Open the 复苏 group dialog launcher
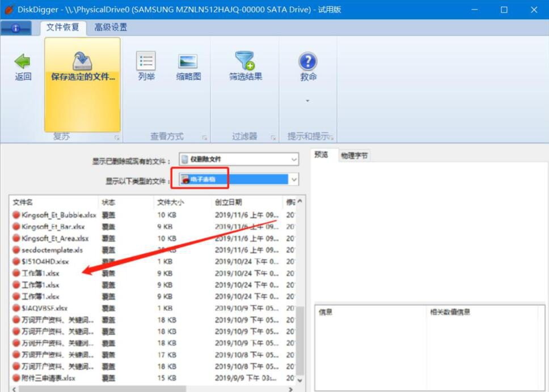Image resolution: width=549 pixels, height=392 pixels. 117,138
